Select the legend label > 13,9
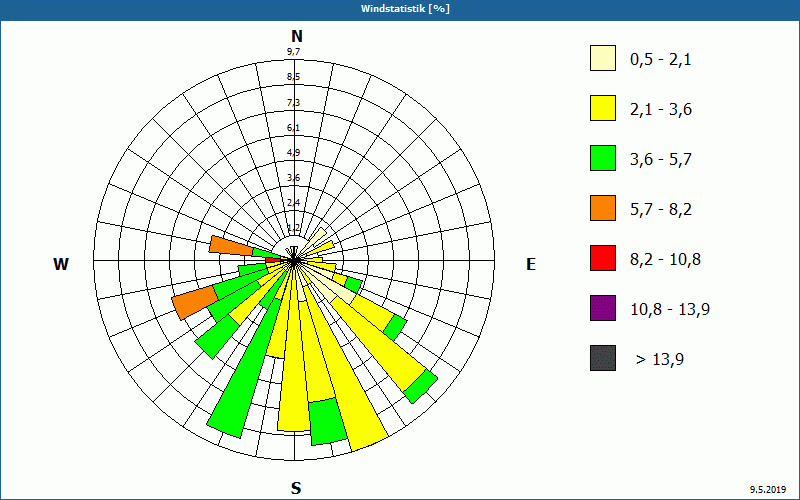 660,360
